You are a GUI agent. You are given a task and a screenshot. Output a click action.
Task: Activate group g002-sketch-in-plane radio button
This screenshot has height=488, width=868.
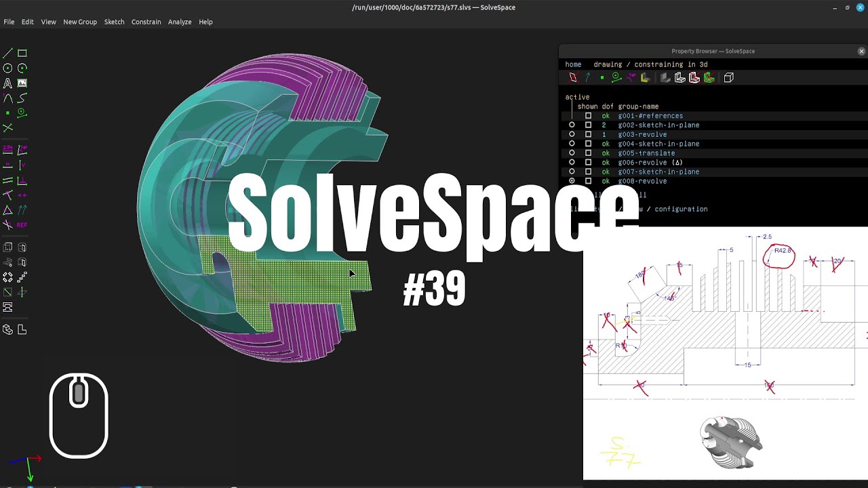point(572,125)
